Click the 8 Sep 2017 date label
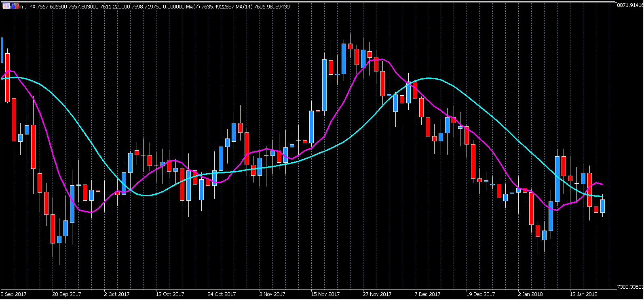 [14, 294]
